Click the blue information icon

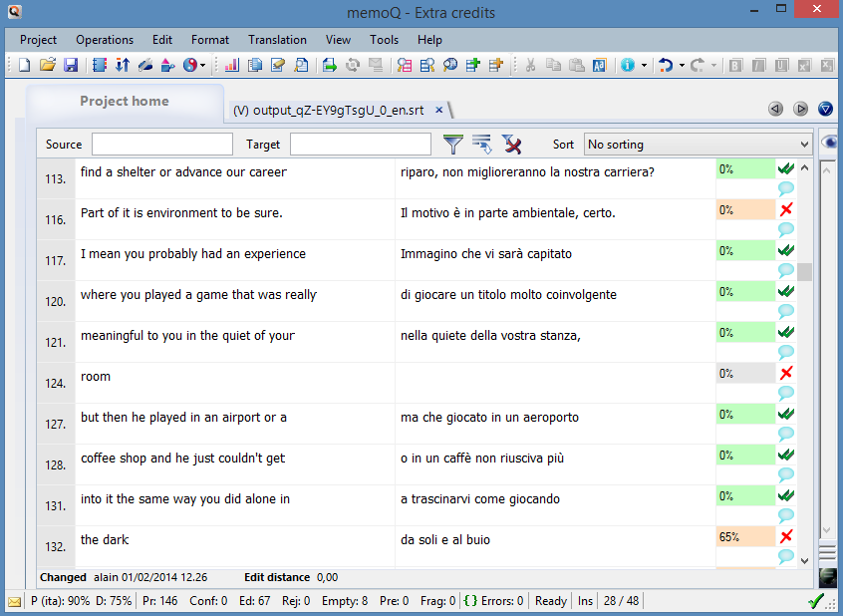point(628,65)
